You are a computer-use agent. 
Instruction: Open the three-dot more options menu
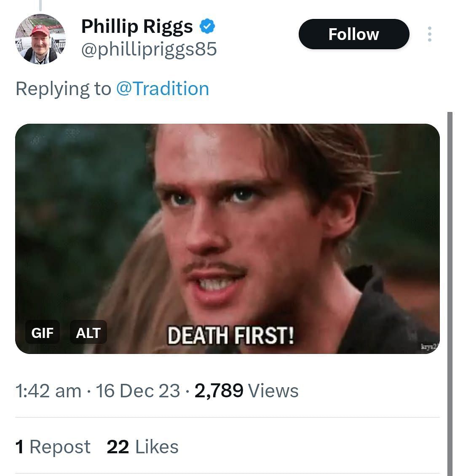pos(429,34)
